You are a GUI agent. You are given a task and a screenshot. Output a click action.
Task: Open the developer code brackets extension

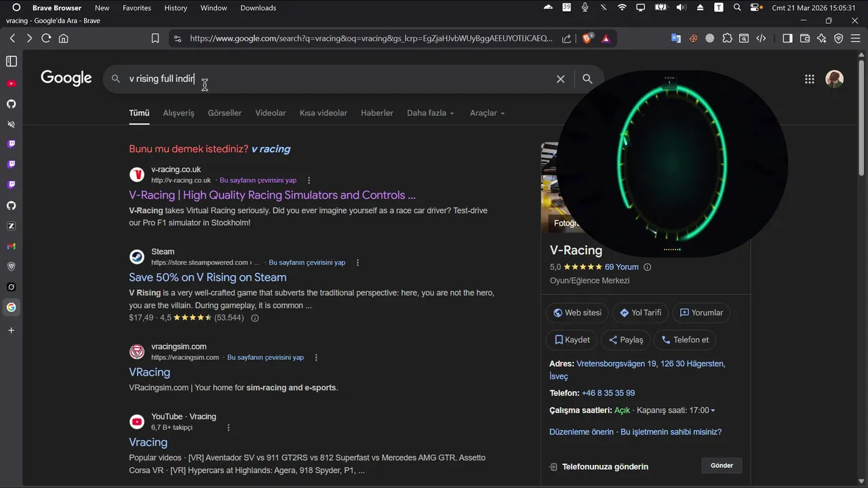click(x=761, y=39)
